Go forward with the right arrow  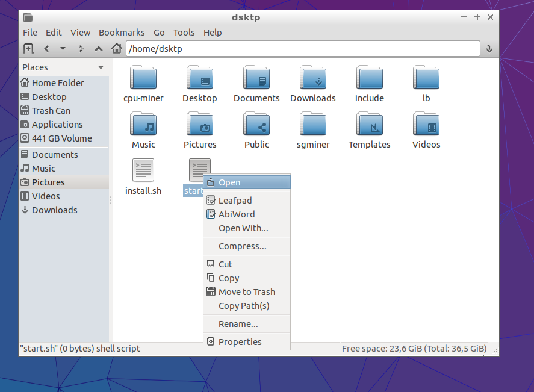point(81,49)
